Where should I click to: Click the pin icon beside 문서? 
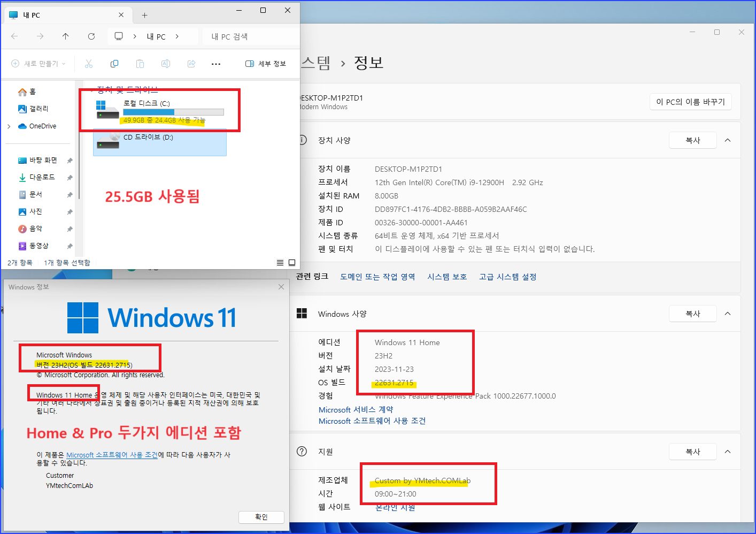(x=70, y=195)
